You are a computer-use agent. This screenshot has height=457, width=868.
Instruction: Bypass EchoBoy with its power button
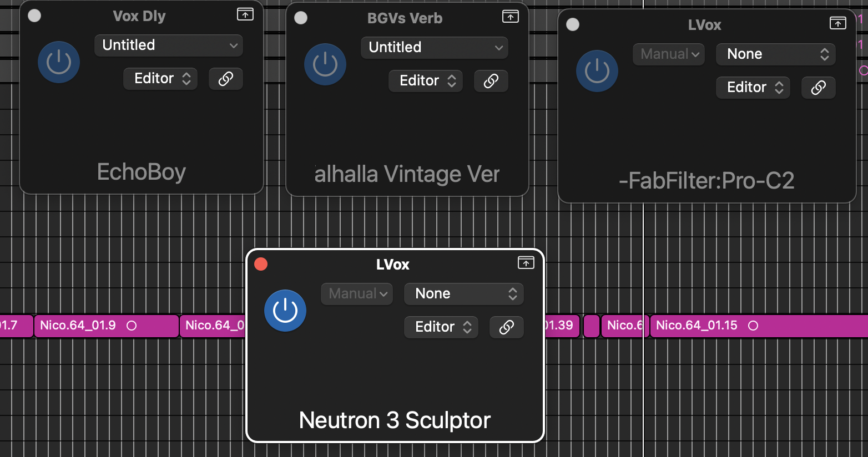[59, 62]
